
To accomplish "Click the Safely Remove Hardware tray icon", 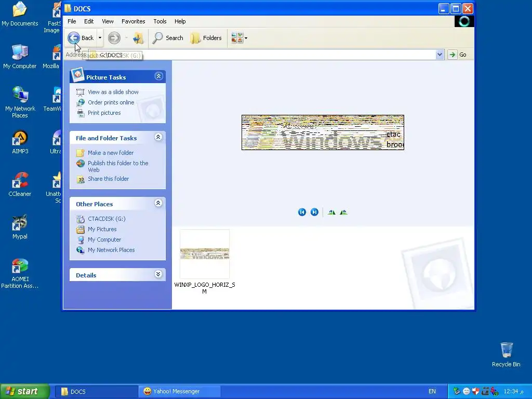I will (x=457, y=391).
